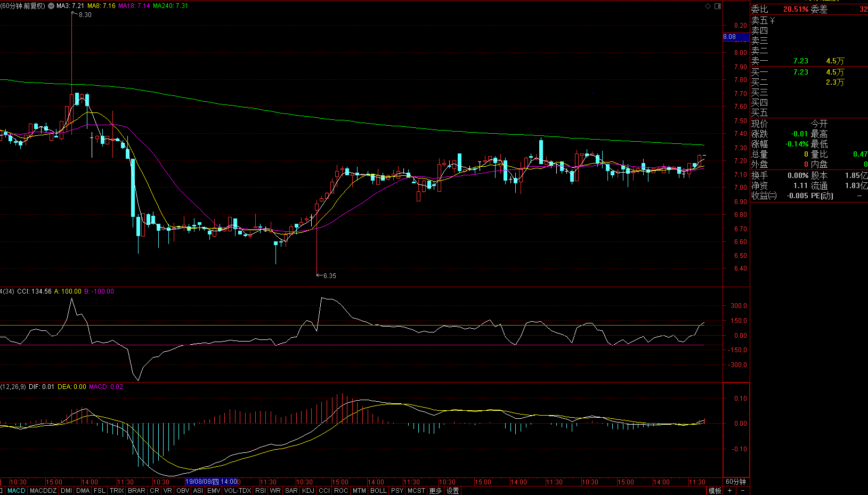Zoom out chart with minus button
Viewport: 868px width, 495px height.
(743, 491)
